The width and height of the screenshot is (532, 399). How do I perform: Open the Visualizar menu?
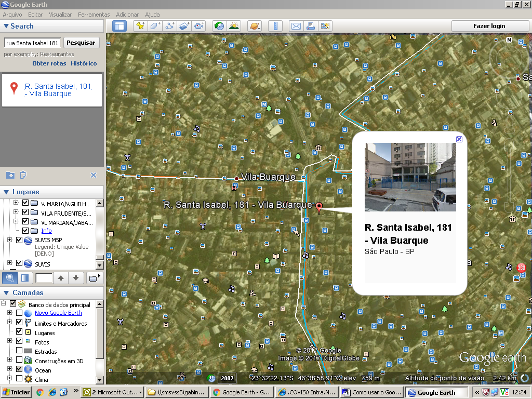pos(60,15)
